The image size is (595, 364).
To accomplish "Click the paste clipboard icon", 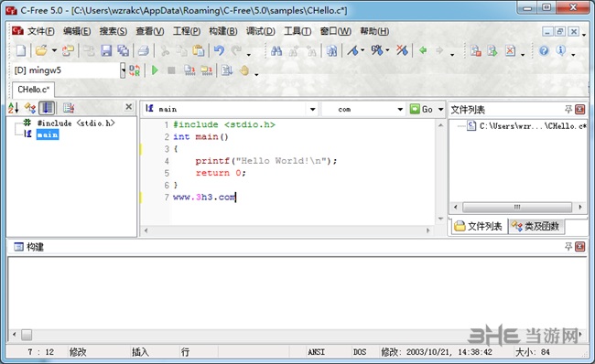I will (x=198, y=50).
